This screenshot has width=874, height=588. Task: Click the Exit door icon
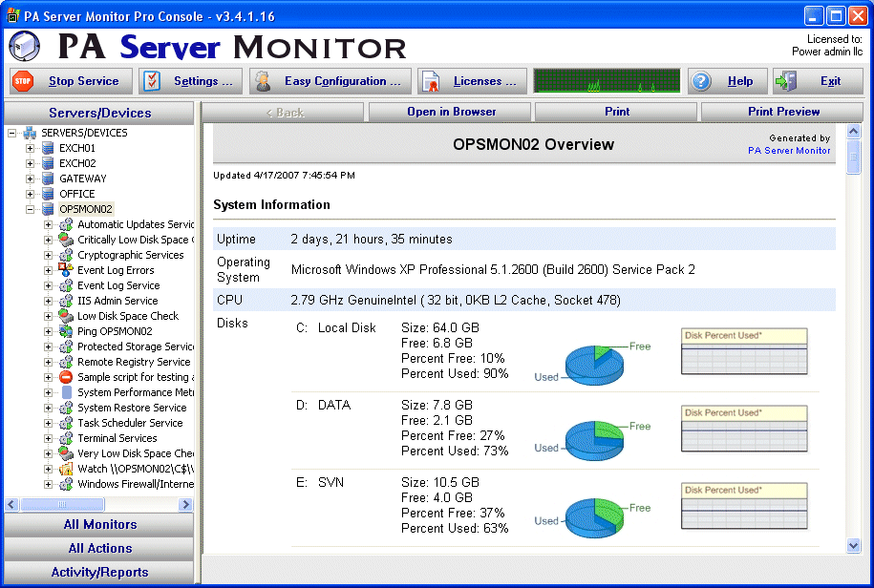point(785,81)
